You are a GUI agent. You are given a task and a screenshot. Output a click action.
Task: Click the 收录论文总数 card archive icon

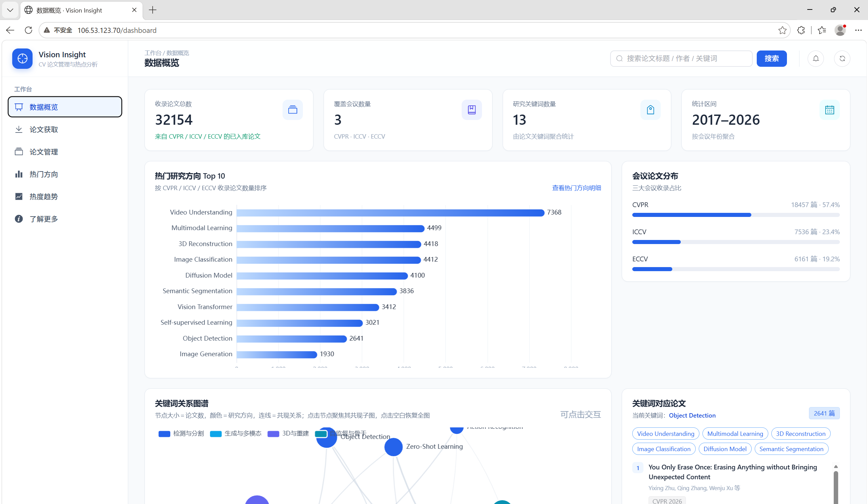tap(292, 110)
